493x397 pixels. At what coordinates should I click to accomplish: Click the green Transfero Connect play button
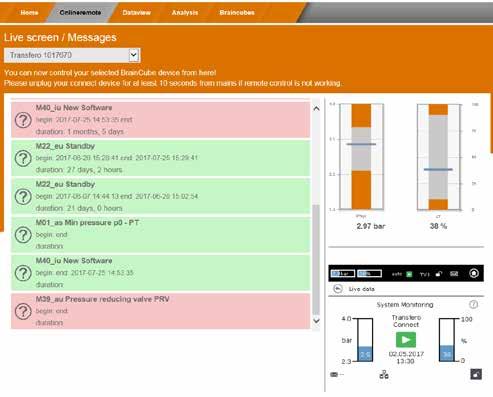[406, 340]
